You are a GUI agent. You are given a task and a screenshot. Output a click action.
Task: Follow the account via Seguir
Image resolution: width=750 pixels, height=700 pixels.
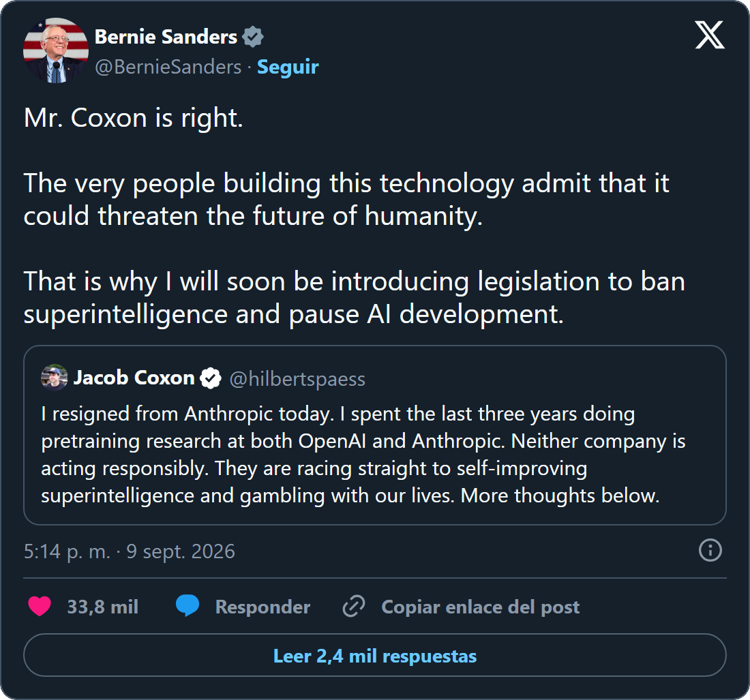point(288,67)
